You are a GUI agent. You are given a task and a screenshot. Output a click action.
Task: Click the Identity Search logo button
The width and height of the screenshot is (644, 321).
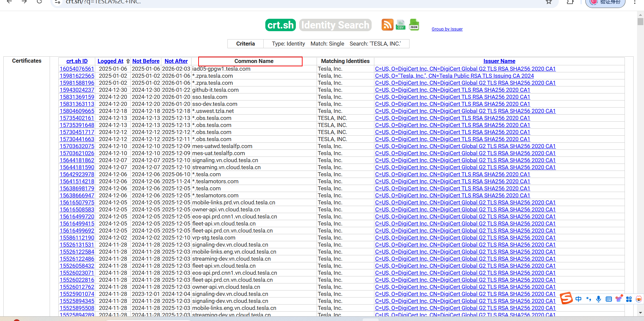pyautogui.click(x=335, y=25)
